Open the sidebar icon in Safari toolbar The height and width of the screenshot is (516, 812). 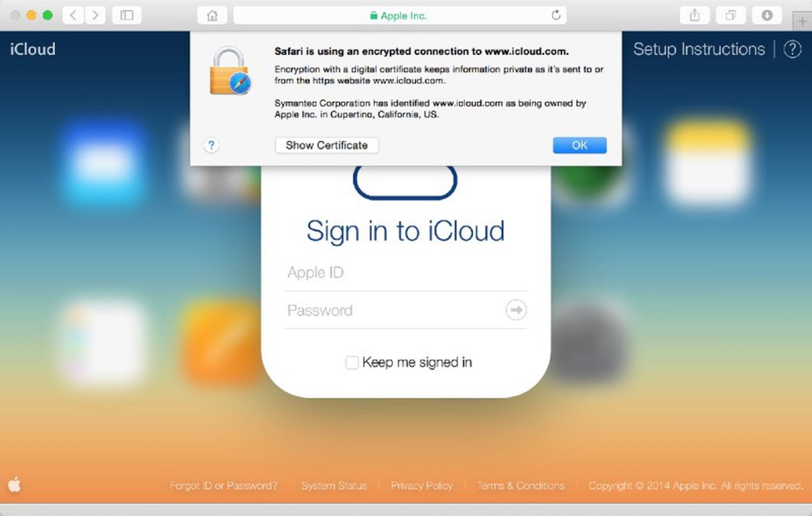tap(126, 15)
